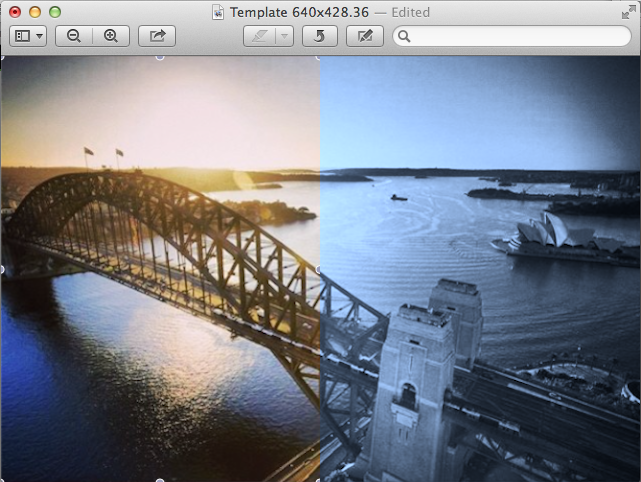Show the Edit toolbar with pencil button

(x=365, y=36)
